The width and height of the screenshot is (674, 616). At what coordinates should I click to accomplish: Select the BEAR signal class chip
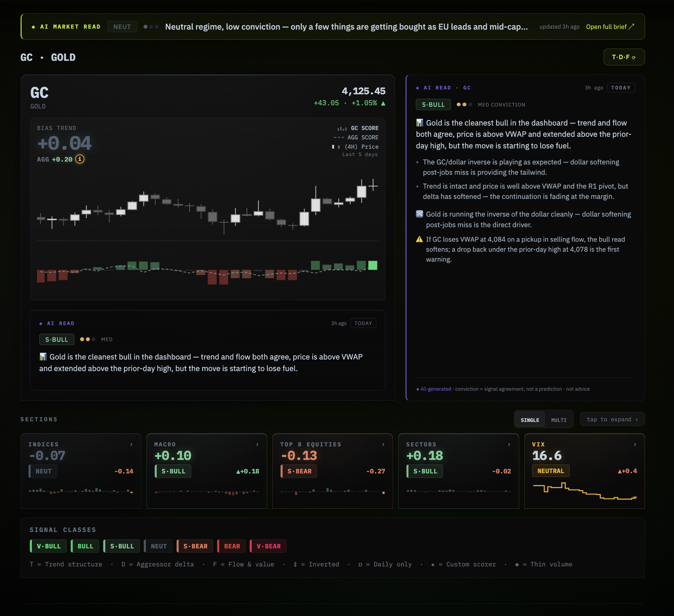[x=231, y=546]
